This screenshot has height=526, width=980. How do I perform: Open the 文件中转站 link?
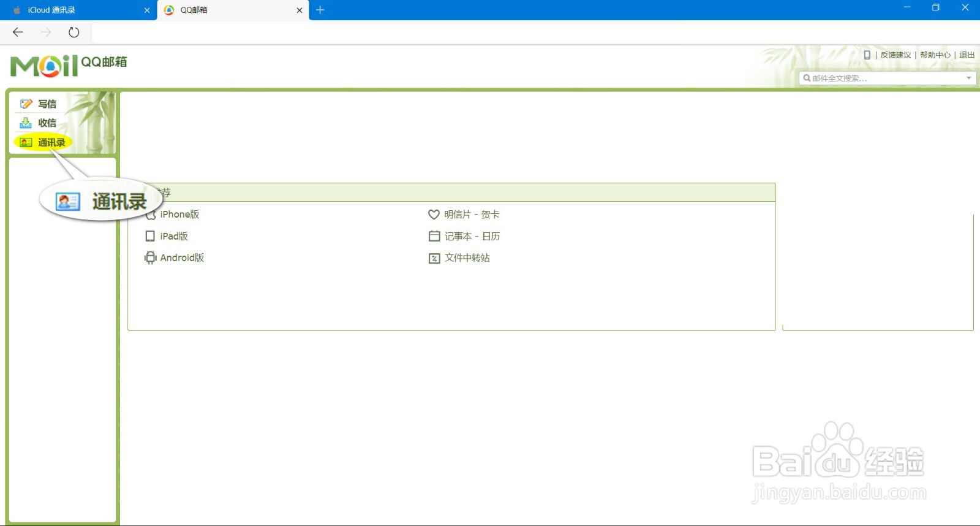[467, 257]
